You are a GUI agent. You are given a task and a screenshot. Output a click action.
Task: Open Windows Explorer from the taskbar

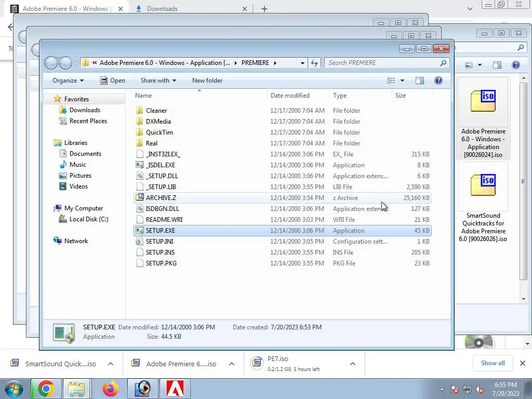(x=76, y=389)
